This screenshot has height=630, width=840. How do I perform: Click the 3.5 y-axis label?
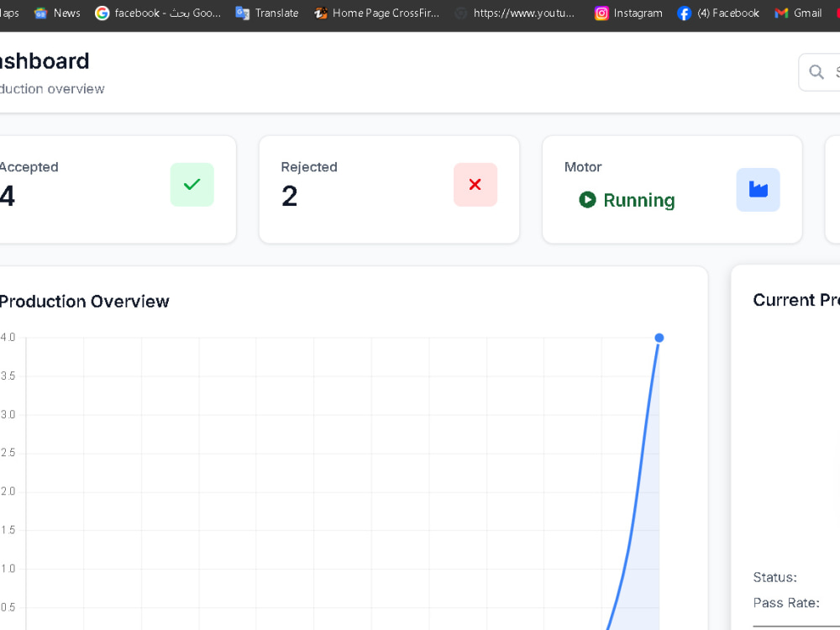(8, 376)
